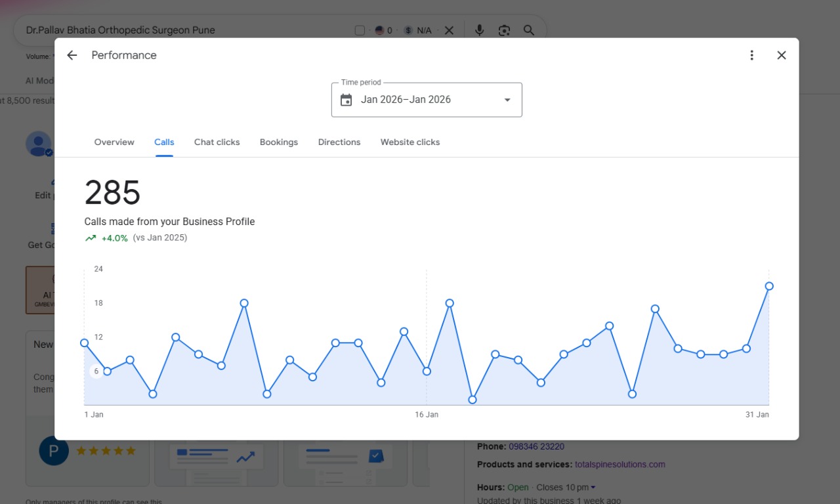Image resolution: width=840 pixels, height=504 pixels.
Task: Click the lowest data point after 16 Jan
Action: point(472,400)
